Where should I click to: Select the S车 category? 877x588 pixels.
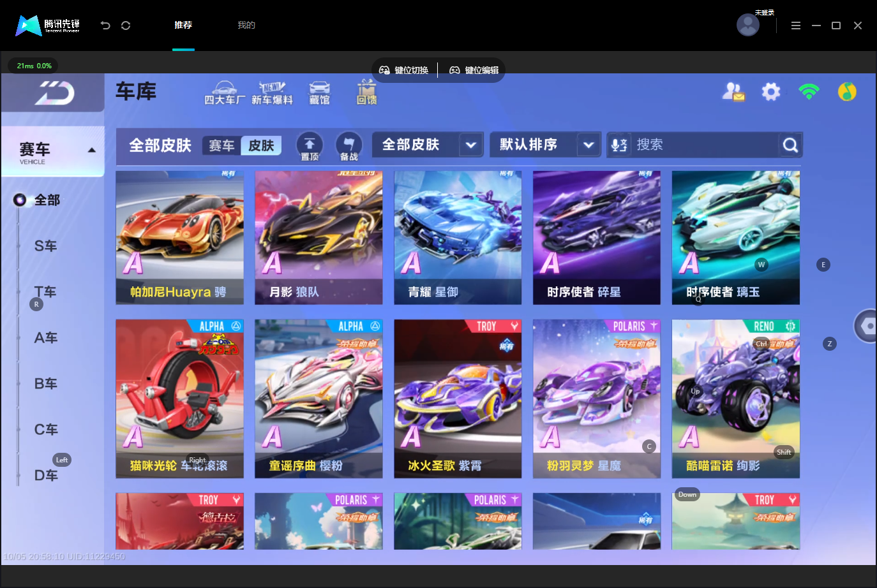[x=45, y=246]
